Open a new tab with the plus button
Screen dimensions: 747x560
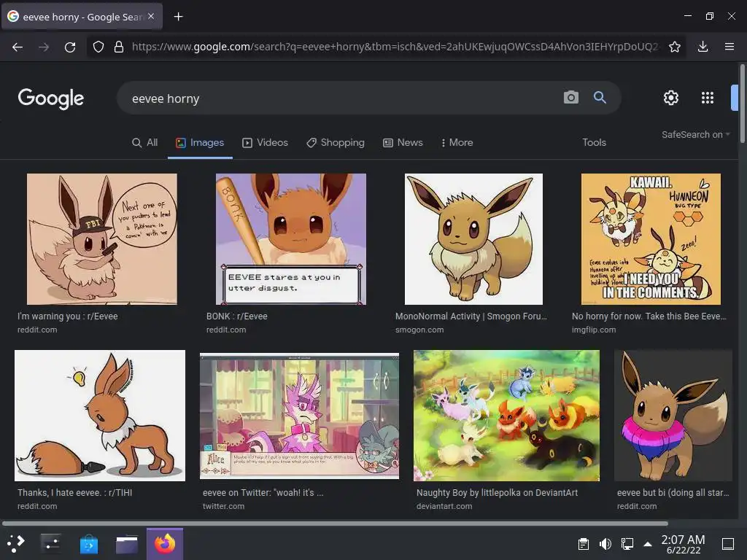[x=178, y=17]
